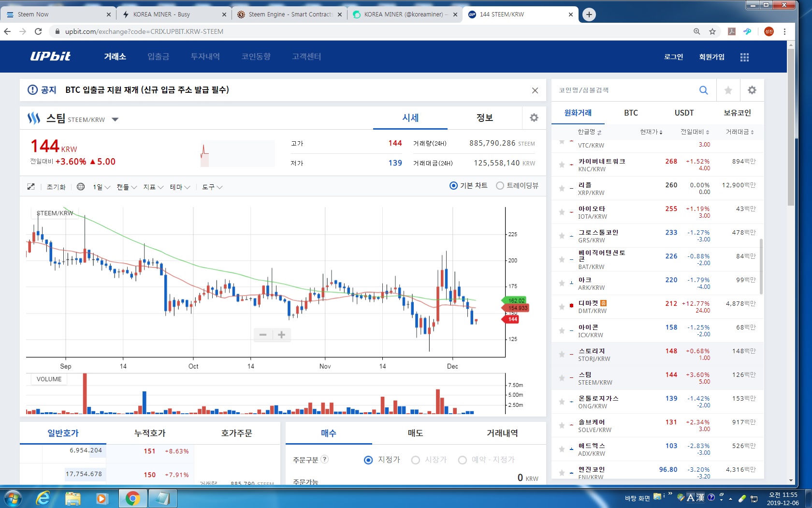This screenshot has width=812, height=508.
Task: Open media player taskbar icon
Action: click(102, 498)
